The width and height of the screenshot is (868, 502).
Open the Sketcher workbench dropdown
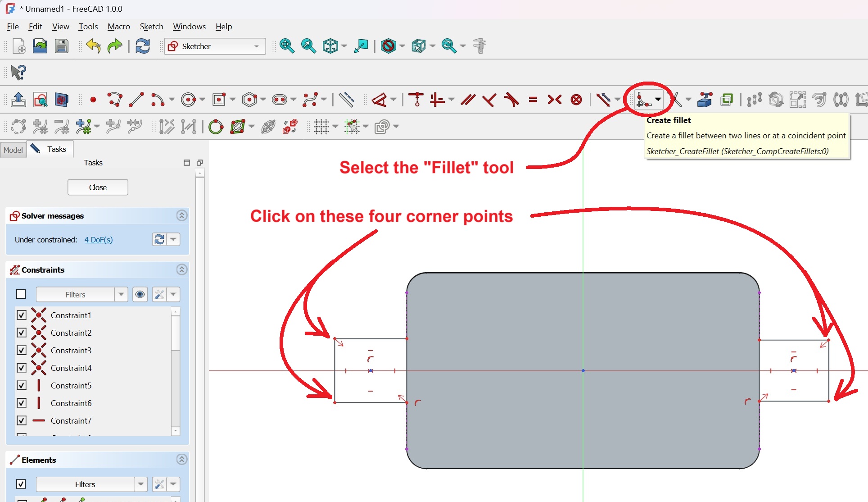[x=215, y=46]
